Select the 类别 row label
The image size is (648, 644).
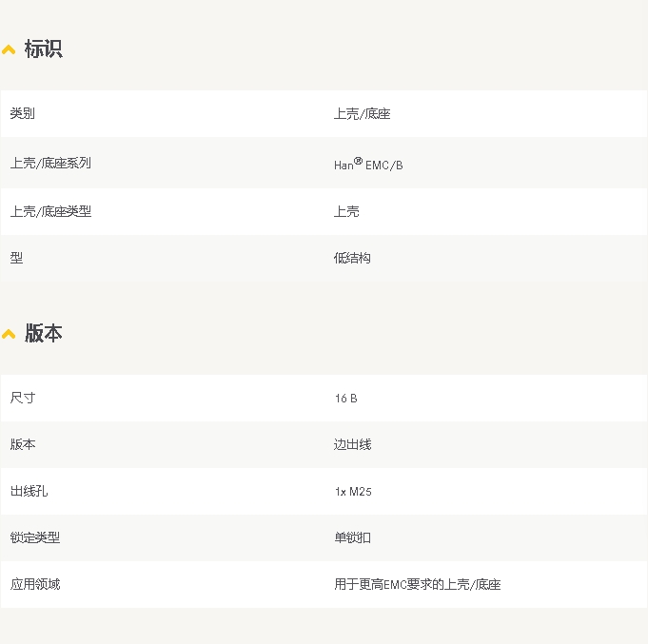point(23,114)
